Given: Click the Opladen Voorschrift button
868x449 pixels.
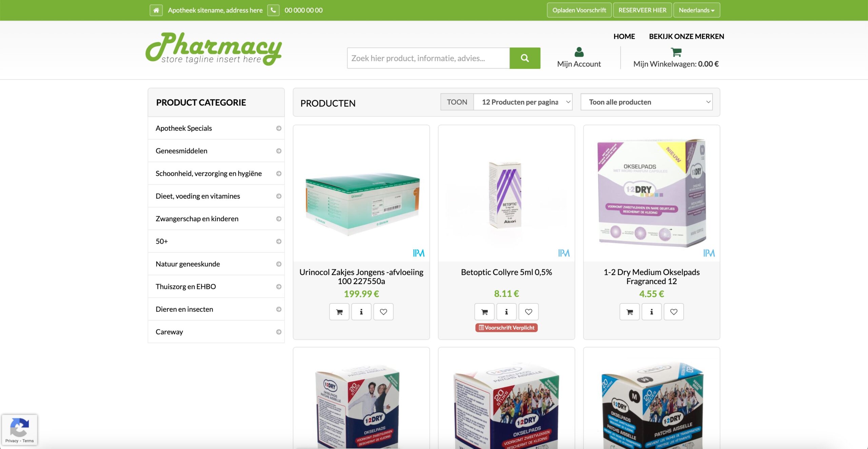Looking at the screenshot, I should 579,10.
